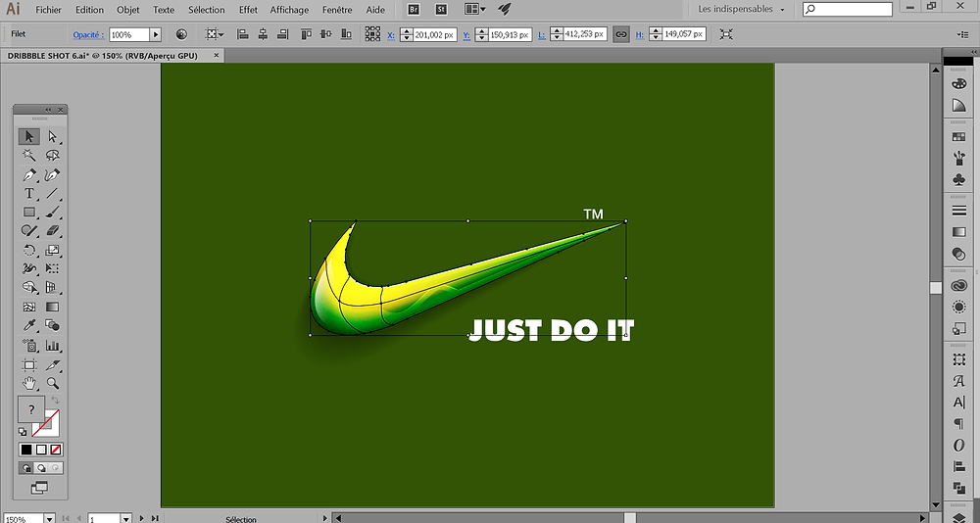Select the Mesh tool
980x523 pixels.
(x=29, y=307)
